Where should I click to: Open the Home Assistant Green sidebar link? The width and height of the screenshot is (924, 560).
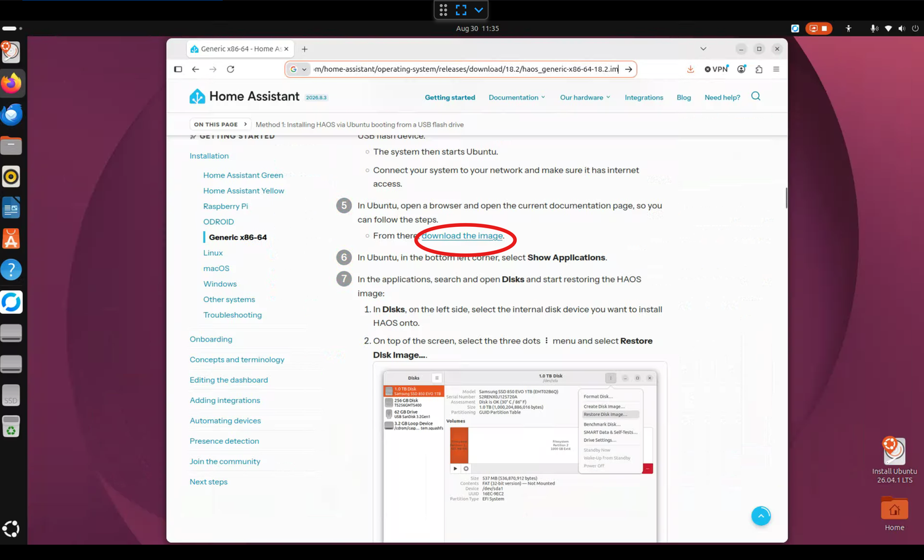243,175
